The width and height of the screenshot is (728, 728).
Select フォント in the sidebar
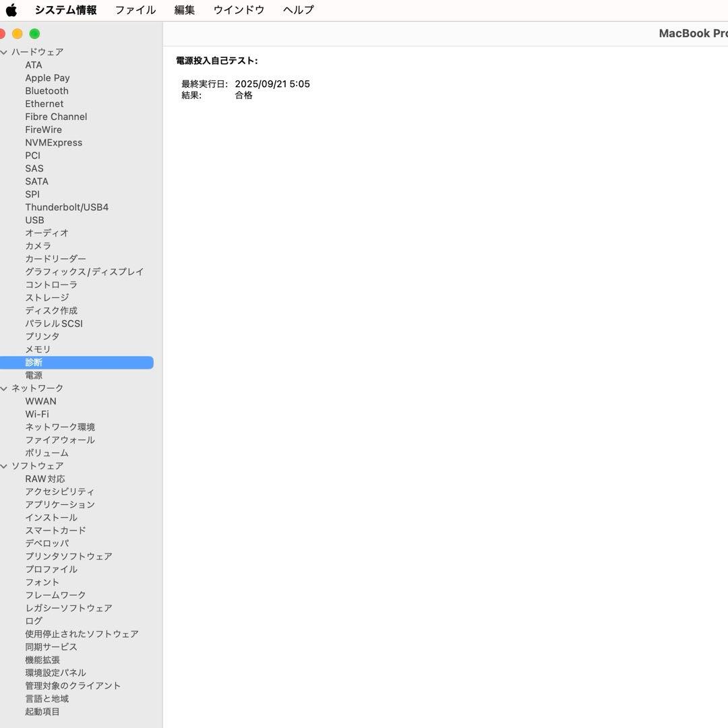pyautogui.click(x=42, y=582)
